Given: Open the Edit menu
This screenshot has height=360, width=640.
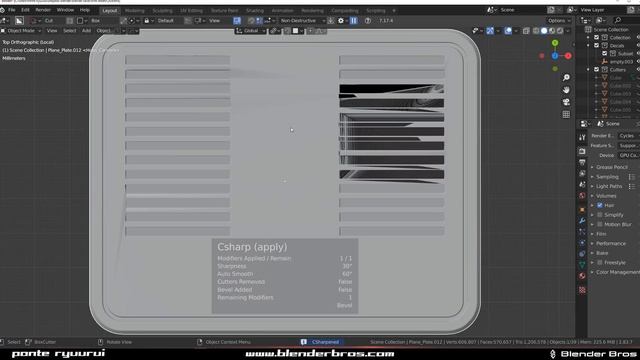Looking at the screenshot, I should point(25,10).
